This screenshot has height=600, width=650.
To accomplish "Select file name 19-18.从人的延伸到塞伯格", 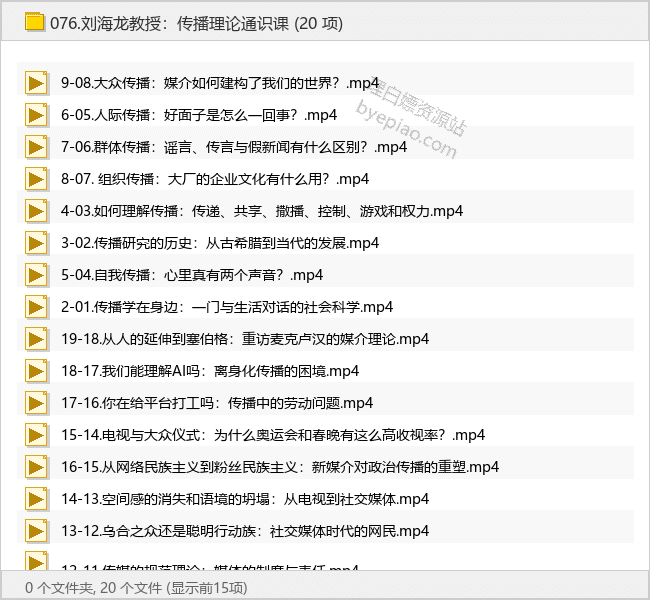I will pyautogui.click(x=245, y=339).
